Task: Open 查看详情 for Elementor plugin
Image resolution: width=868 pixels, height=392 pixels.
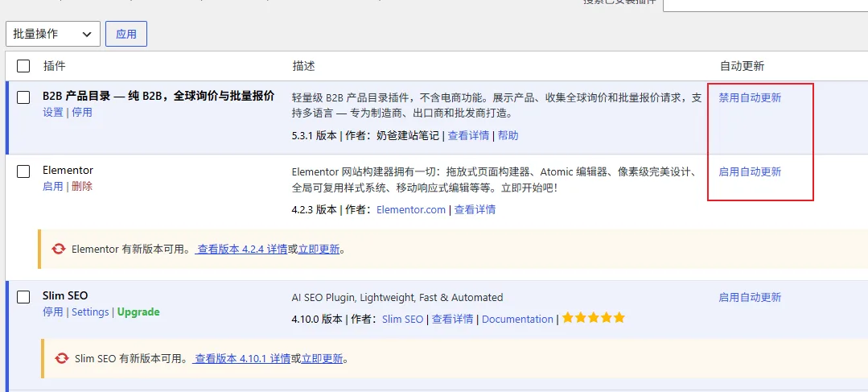Action: click(475, 210)
